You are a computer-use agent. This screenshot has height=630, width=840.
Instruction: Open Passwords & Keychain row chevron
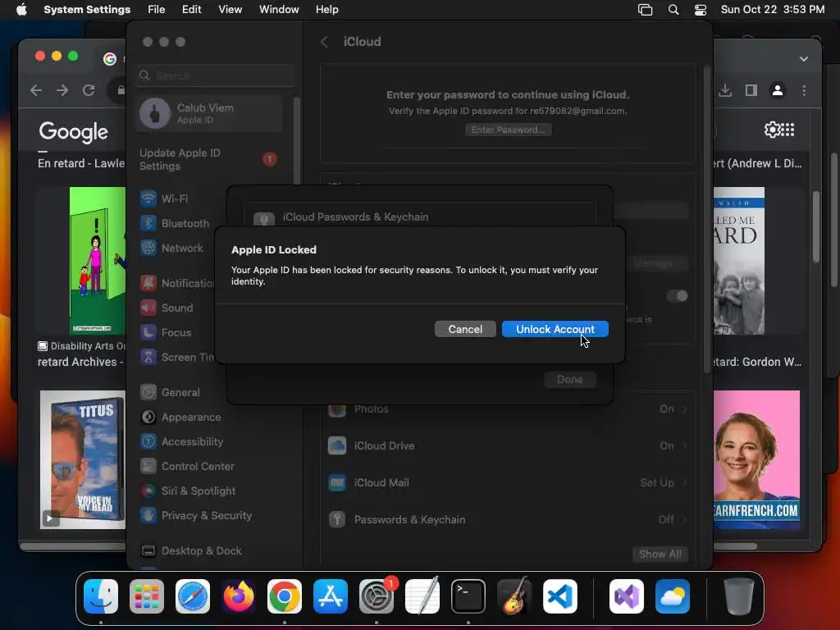(684, 519)
